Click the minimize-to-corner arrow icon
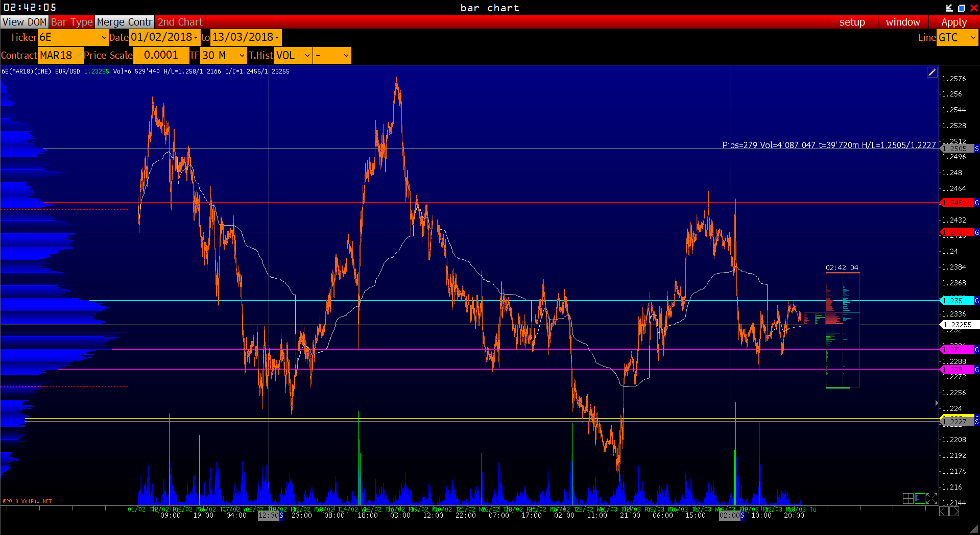This screenshot has height=535, width=980. pyautogui.click(x=949, y=8)
